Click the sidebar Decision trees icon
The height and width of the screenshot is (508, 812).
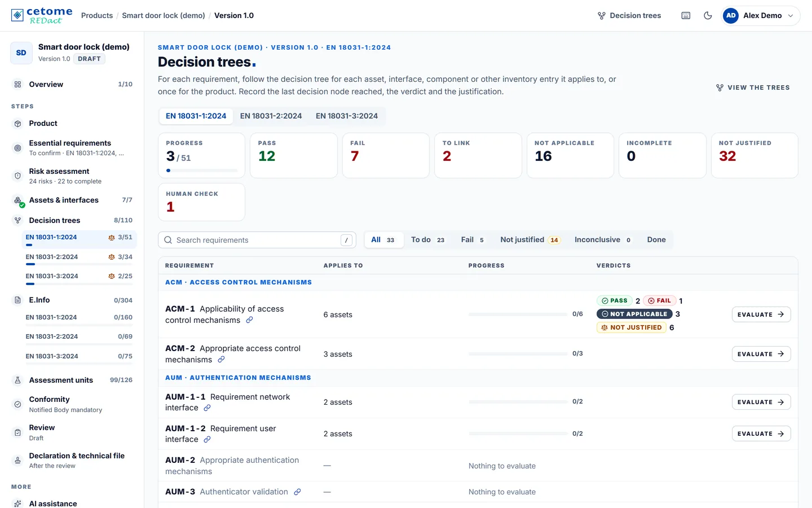pos(17,221)
